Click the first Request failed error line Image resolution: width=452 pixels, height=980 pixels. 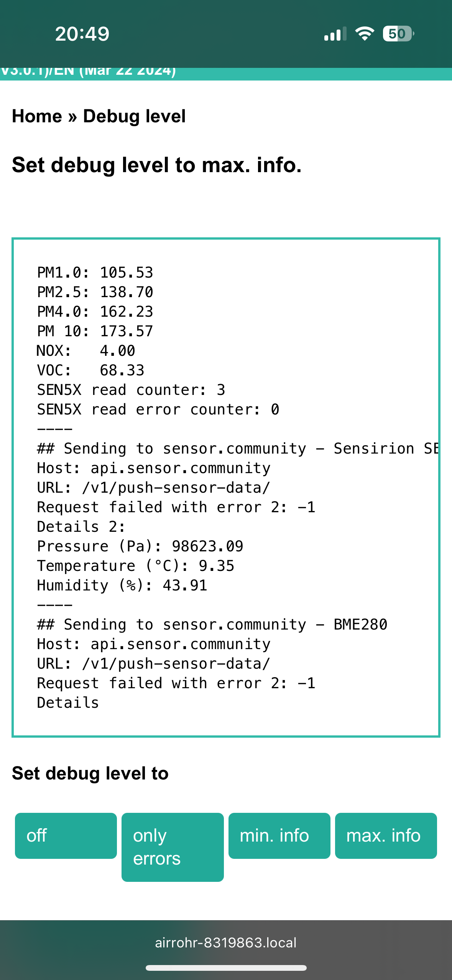click(x=176, y=507)
